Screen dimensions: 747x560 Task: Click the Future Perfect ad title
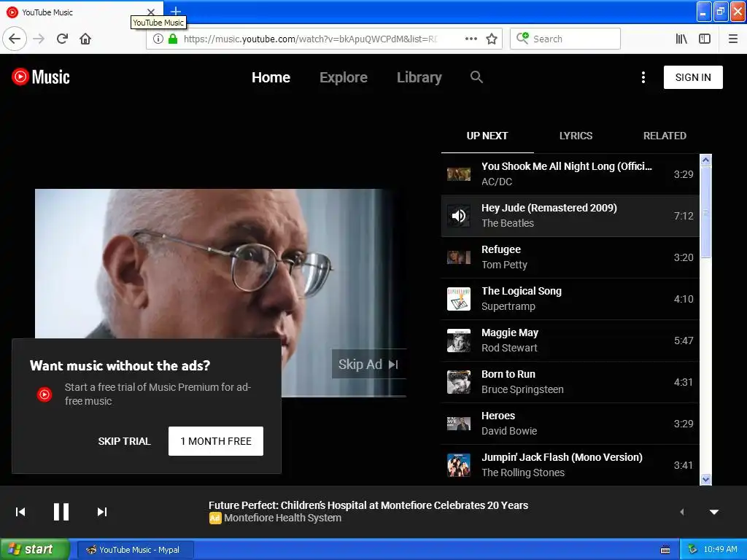(x=368, y=505)
